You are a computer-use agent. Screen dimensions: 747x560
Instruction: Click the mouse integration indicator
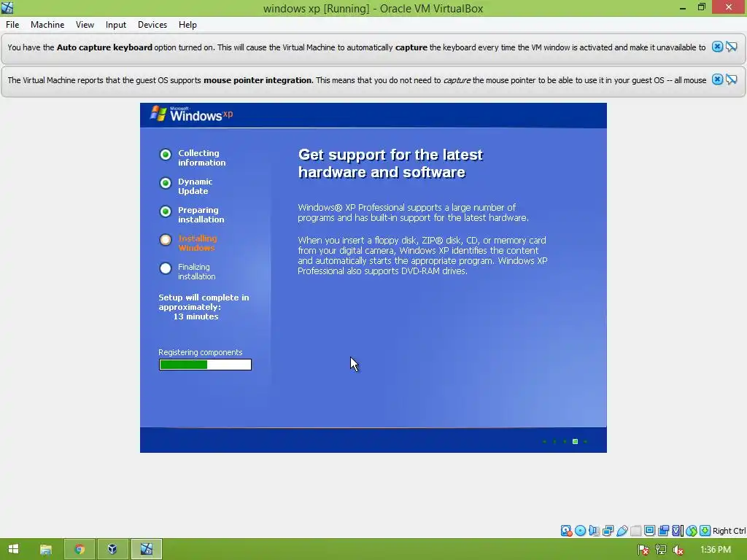coord(692,531)
